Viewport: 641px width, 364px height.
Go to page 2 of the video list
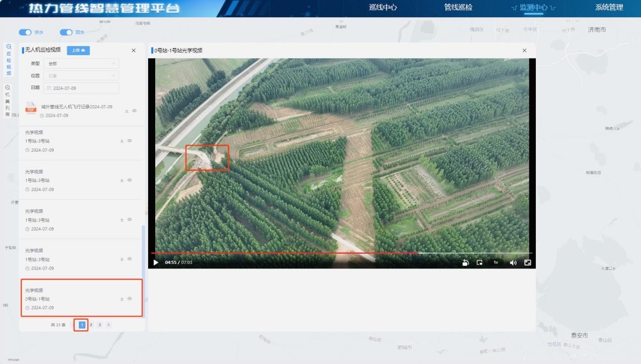click(x=91, y=325)
